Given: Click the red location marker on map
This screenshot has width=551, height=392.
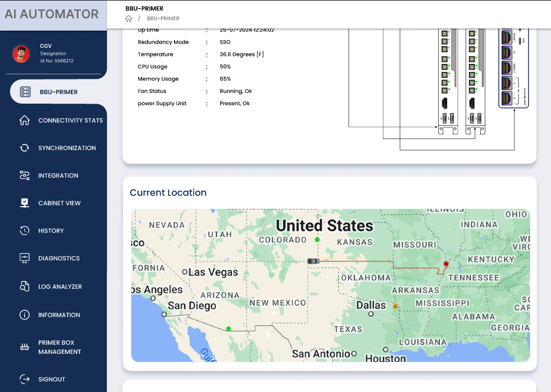Looking at the screenshot, I should [446, 264].
